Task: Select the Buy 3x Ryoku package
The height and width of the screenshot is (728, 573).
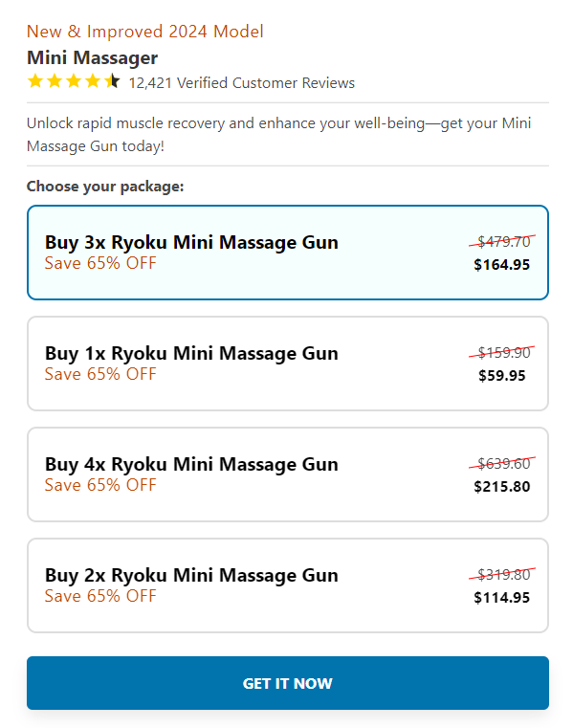Action: tap(287, 253)
